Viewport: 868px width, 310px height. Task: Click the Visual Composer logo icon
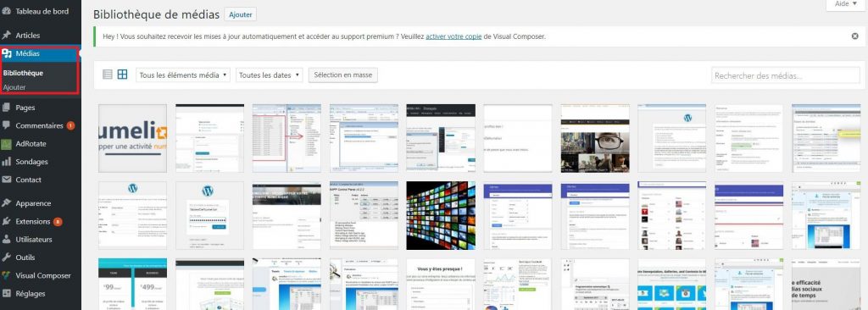pyautogui.click(x=7, y=275)
